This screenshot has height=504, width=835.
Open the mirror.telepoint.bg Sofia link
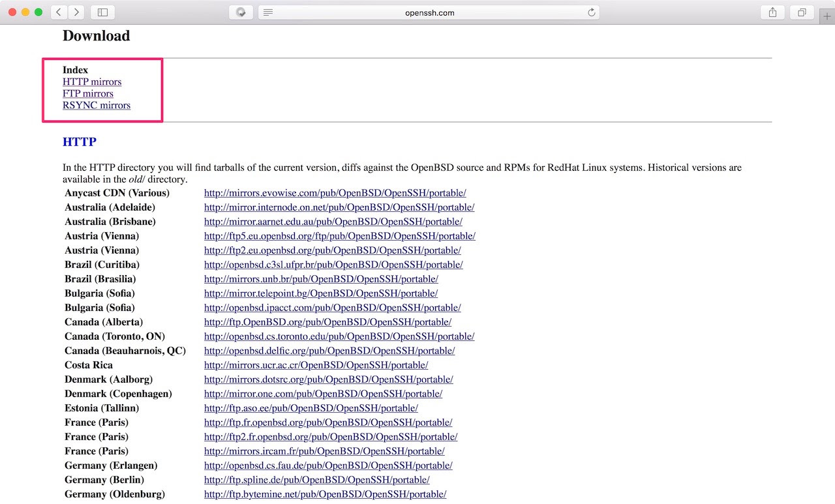(321, 293)
